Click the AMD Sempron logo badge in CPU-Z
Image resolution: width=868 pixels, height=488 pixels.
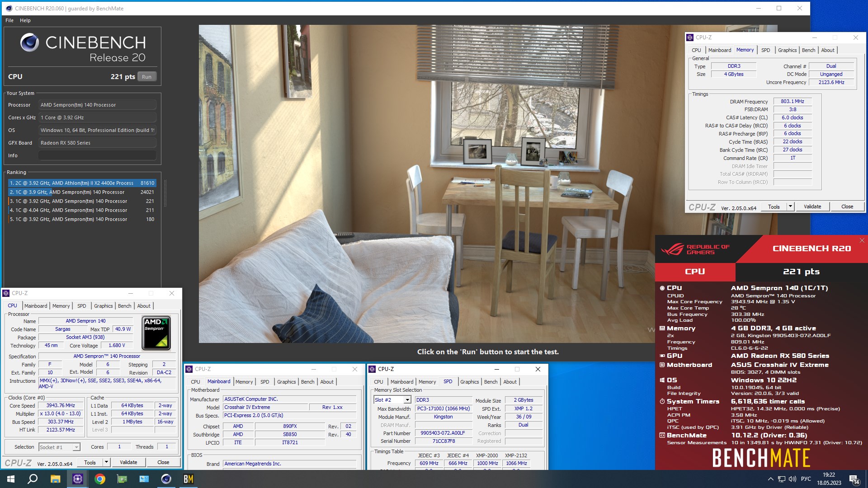pos(156,333)
